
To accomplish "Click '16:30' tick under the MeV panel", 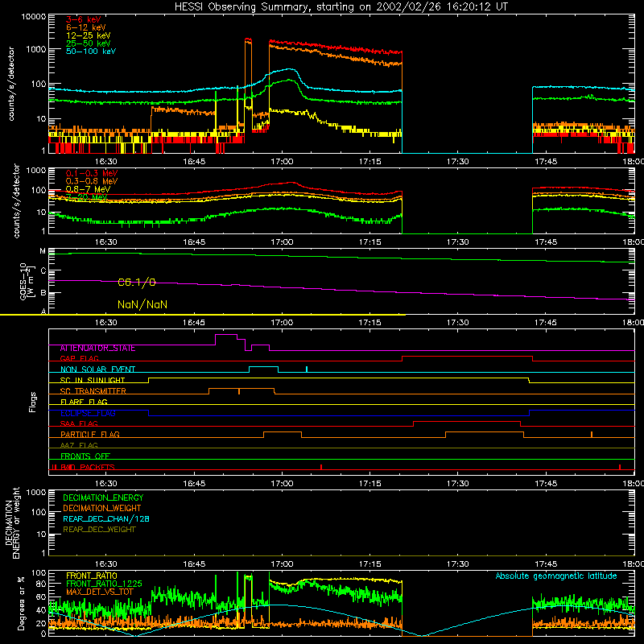I will coord(106,242).
